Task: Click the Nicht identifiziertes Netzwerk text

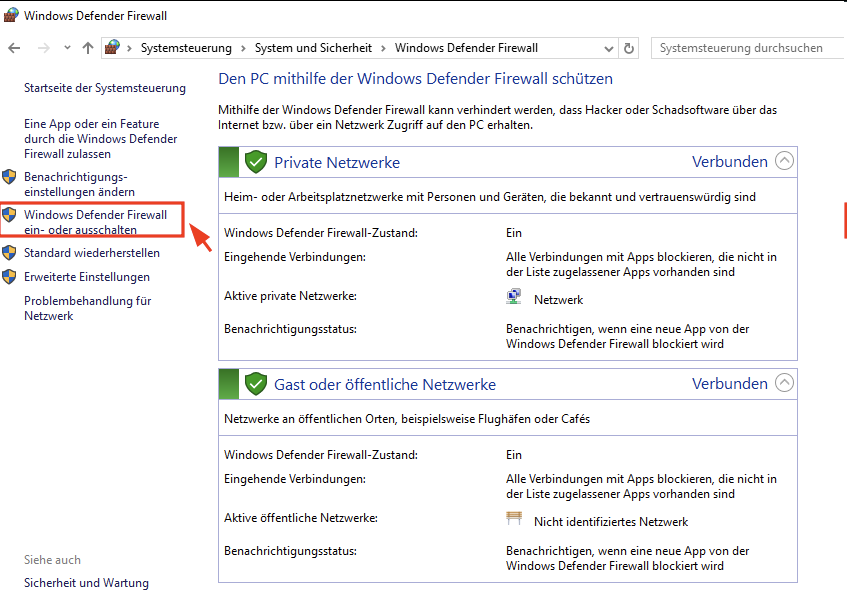Action: [611, 522]
